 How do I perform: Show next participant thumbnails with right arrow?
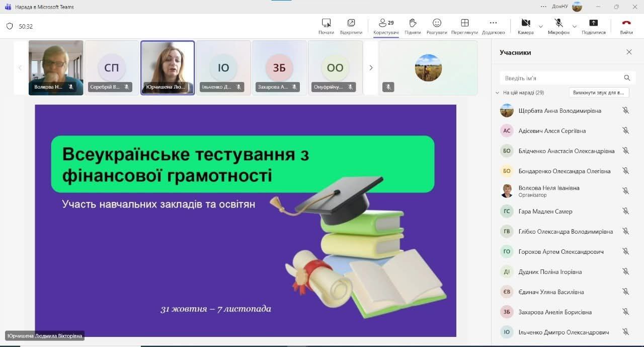tap(371, 67)
